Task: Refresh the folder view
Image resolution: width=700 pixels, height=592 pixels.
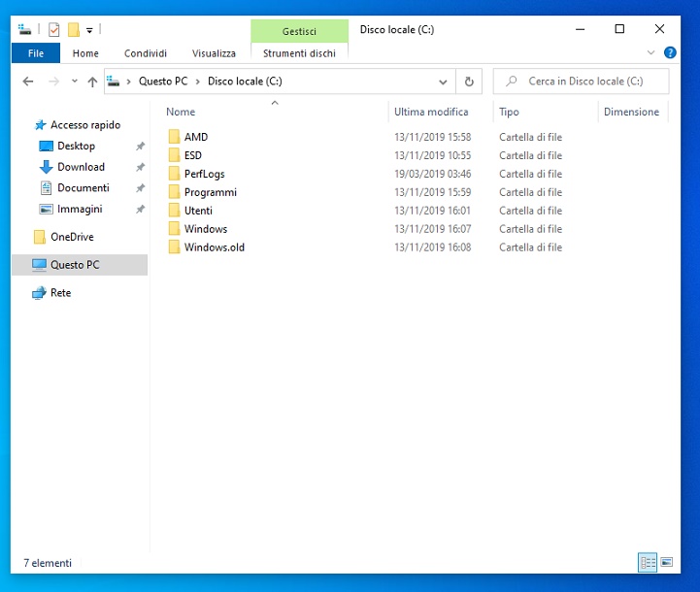Action: pyautogui.click(x=469, y=82)
